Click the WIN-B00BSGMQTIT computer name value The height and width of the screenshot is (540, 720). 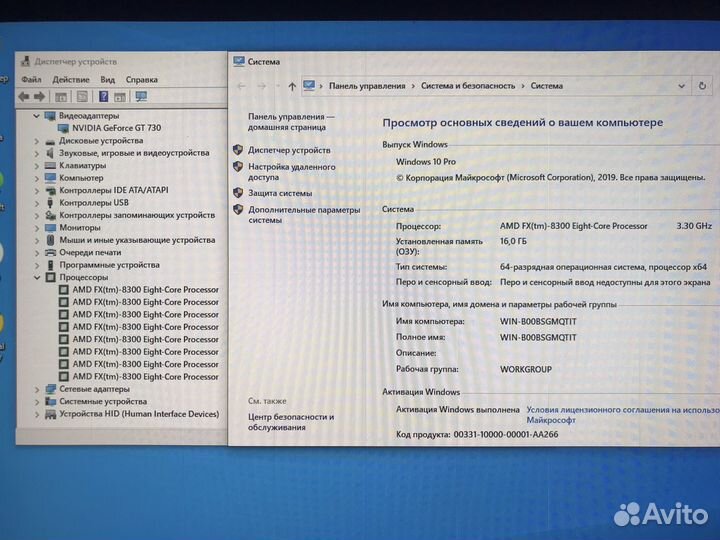pos(538,321)
